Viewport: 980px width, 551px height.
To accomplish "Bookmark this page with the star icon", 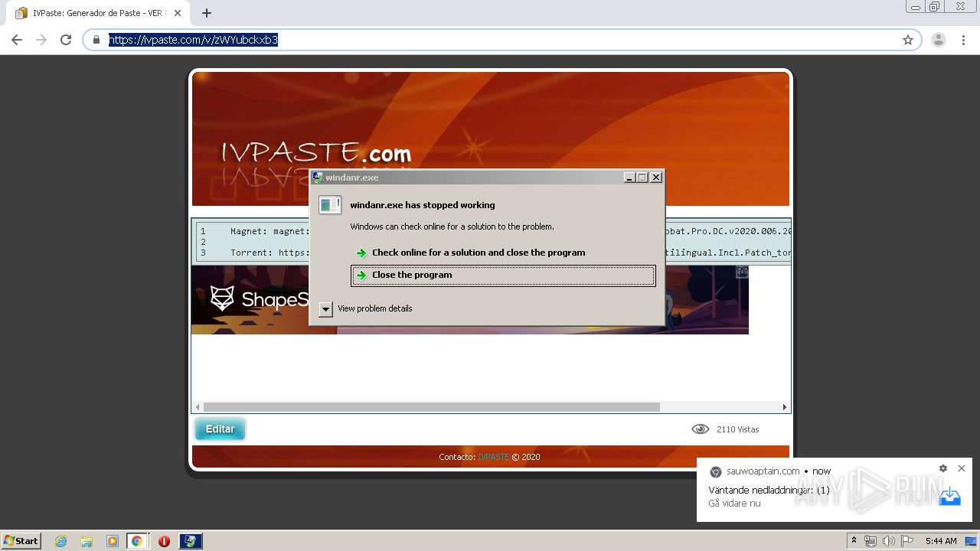I will point(908,40).
